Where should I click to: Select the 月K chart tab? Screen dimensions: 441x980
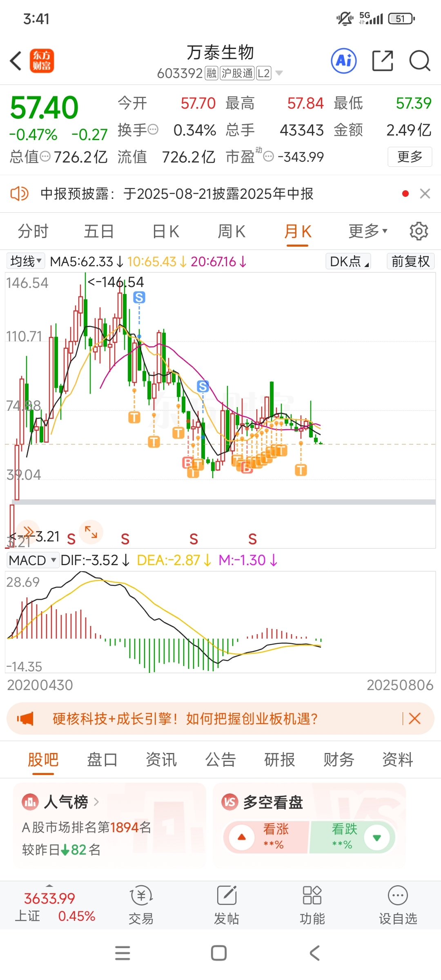(x=298, y=231)
